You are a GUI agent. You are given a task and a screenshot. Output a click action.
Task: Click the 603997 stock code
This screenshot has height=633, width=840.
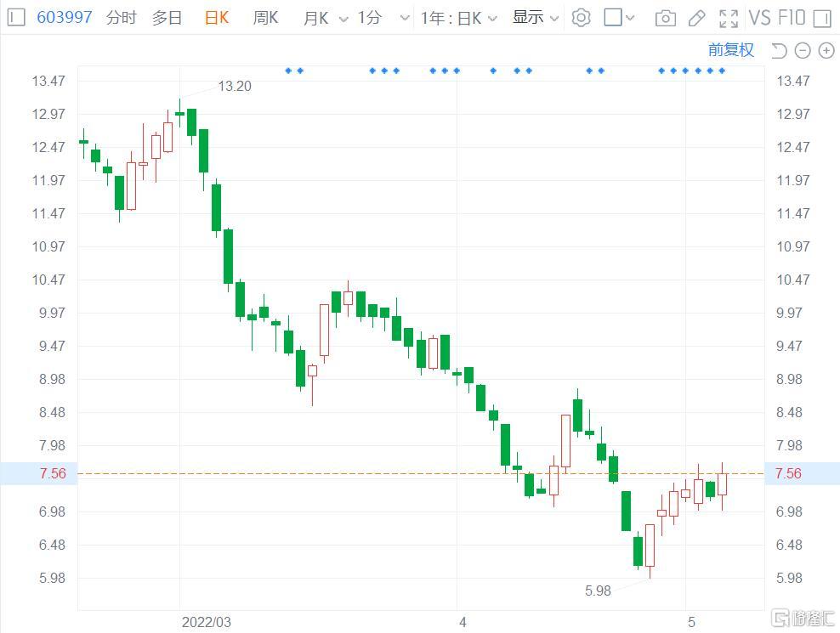pos(65,18)
